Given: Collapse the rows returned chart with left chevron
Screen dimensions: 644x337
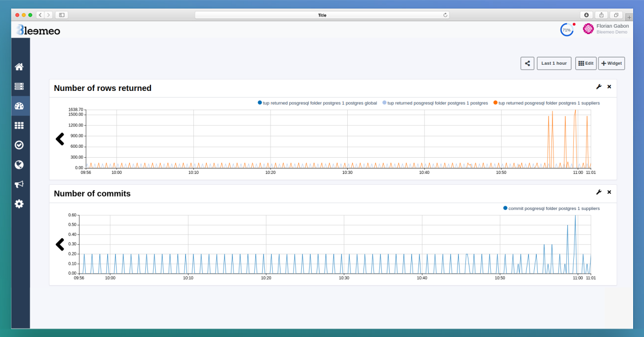Looking at the screenshot, I should (60, 139).
